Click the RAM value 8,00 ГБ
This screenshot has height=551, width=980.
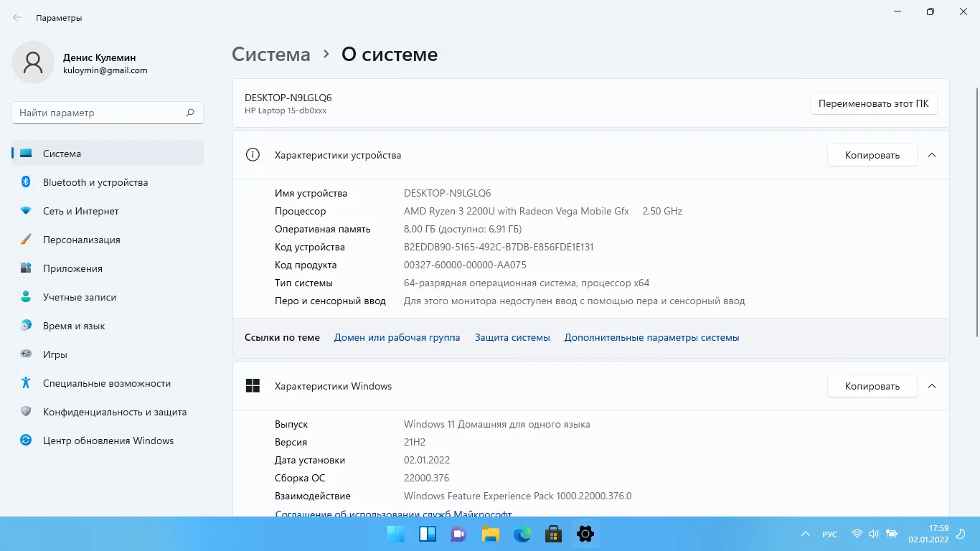tap(463, 229)
